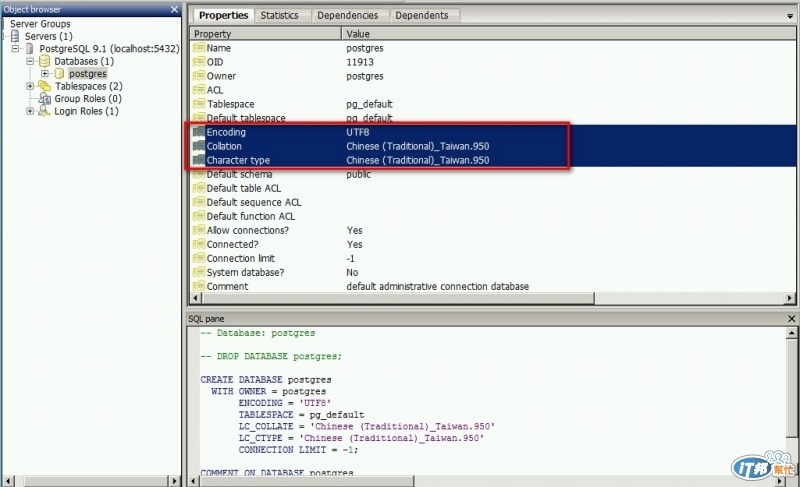The height and width of the screenshot is (487, 800).
Task: Click the property icon beside Tablespace
Action: [x=198, y=104]
